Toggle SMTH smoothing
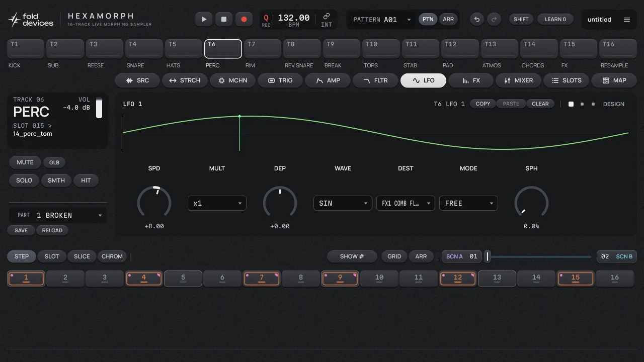 pos(56,180)
